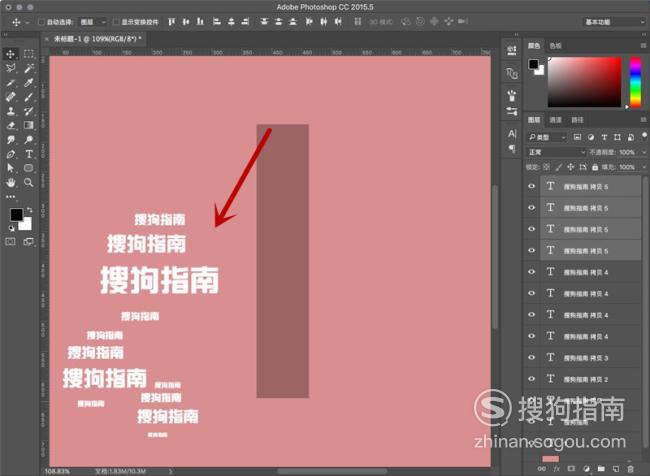Open the Auto-Select 图层 dropdown
The height and width of the screenshot is (476, 650).
coord(92,22)
